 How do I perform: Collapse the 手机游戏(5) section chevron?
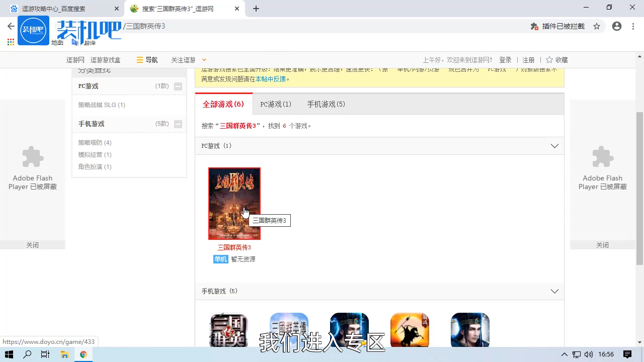(x=554, y=291)
